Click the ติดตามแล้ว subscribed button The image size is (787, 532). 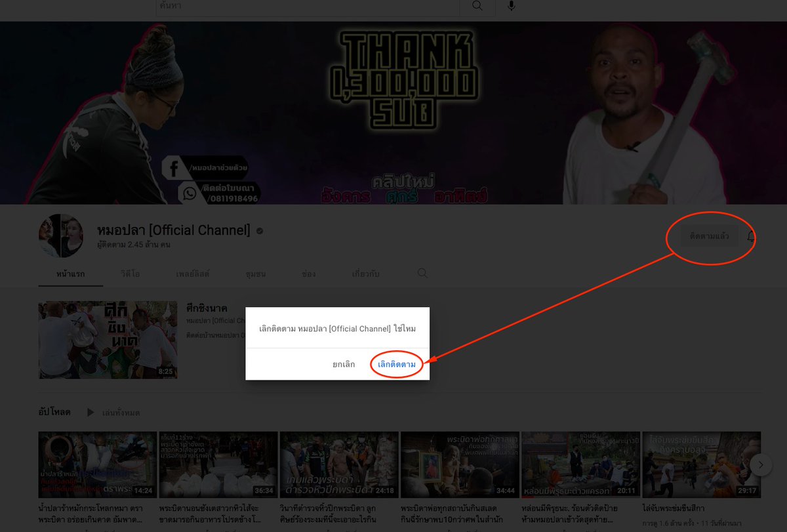click(710, 236)
